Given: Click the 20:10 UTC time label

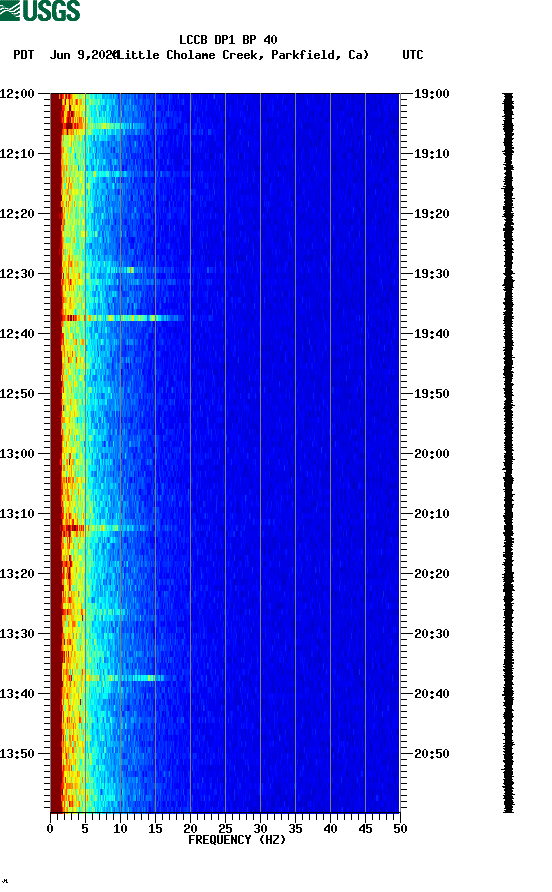Looking at the screenshot, I should click(x=431, y=514).
